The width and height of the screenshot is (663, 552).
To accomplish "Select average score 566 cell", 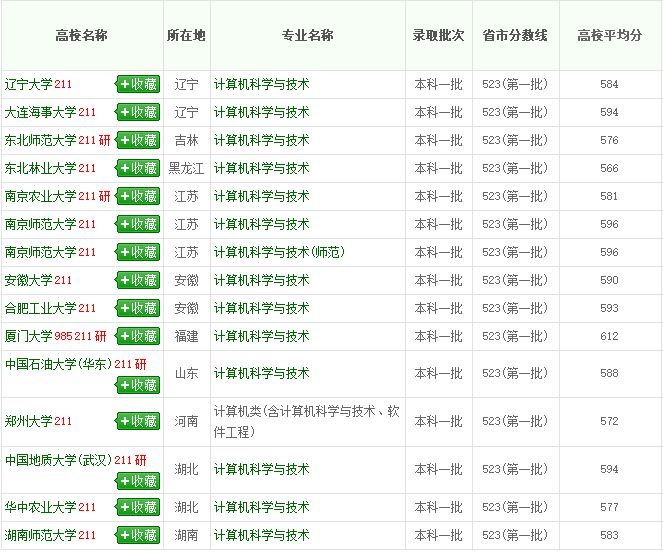I will [609, 168].
